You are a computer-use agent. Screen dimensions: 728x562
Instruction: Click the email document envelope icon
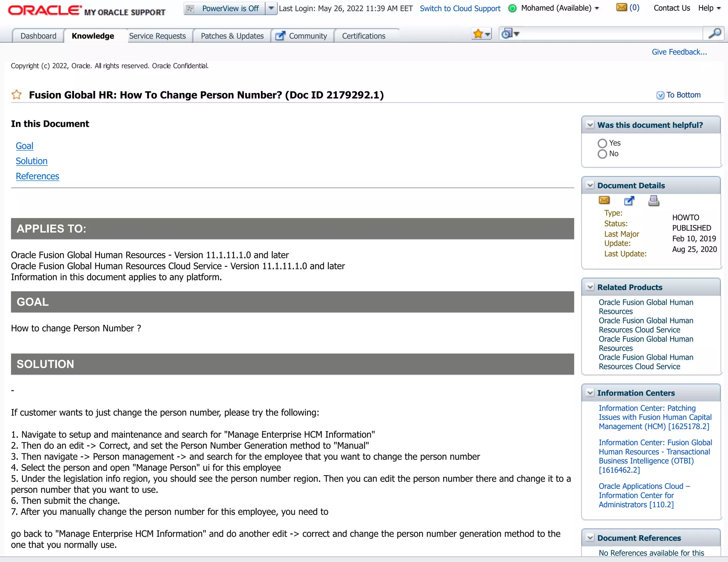(x=604, y=200)
